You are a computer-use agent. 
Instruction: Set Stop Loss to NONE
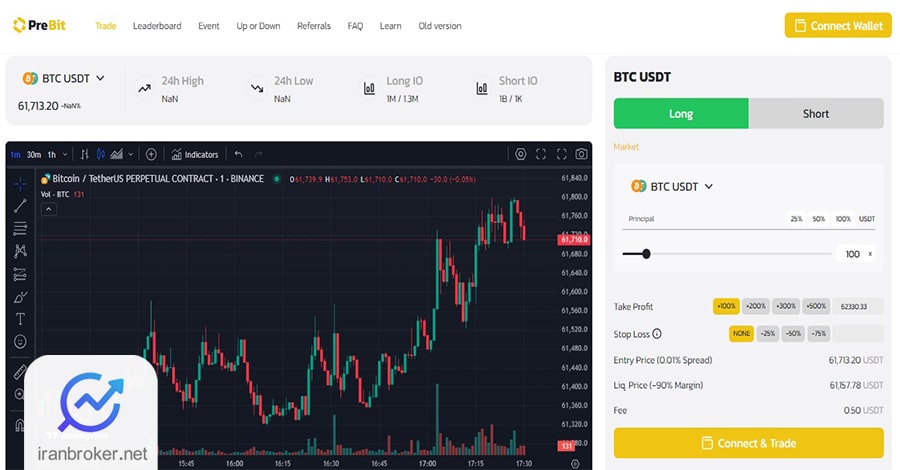click(x=741, y=333)
